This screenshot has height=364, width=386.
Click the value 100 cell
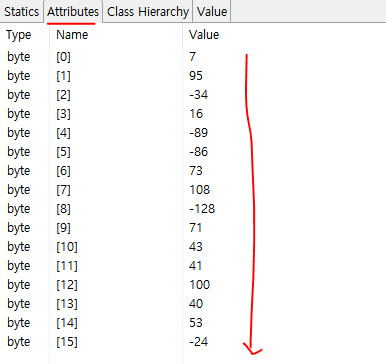(x=199, y=285)
